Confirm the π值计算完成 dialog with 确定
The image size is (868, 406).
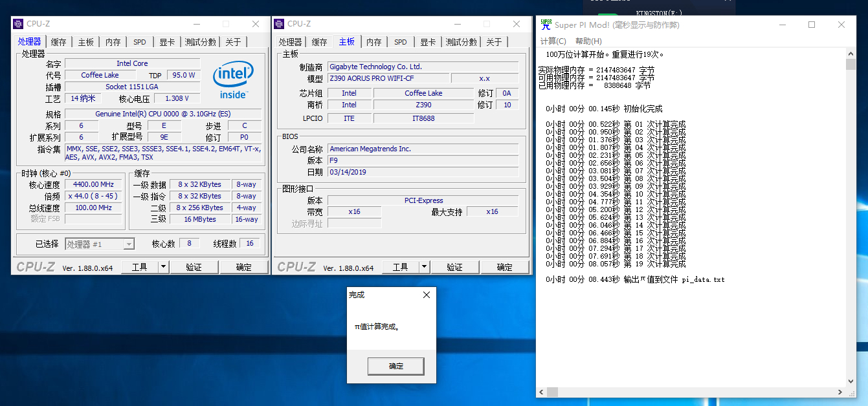click(396, 366)
